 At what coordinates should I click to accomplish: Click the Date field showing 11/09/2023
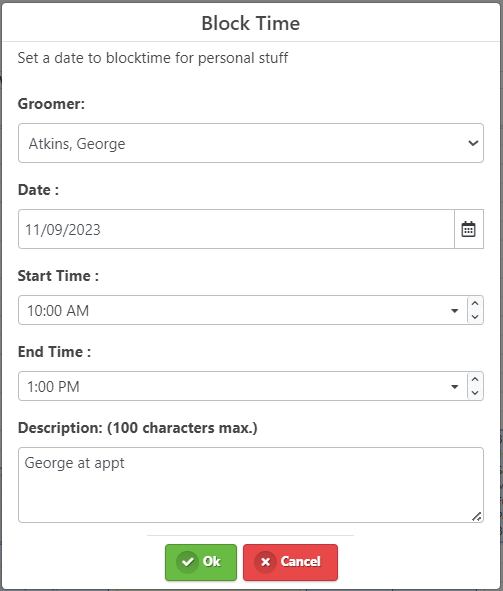(237, 229)
